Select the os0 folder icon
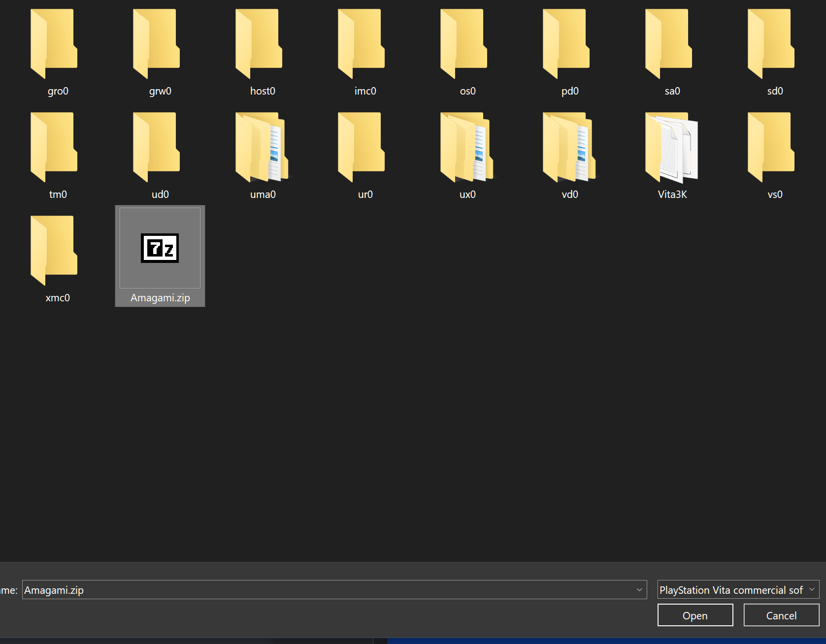826x644 pixels. [463, 43]
